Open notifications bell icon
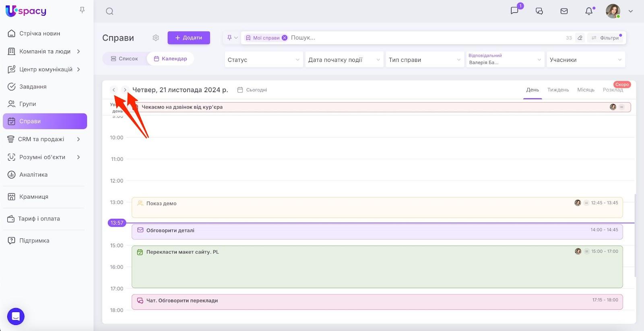Image resolution: width=644 pixels, height=331 pixels. coord(589,11)
